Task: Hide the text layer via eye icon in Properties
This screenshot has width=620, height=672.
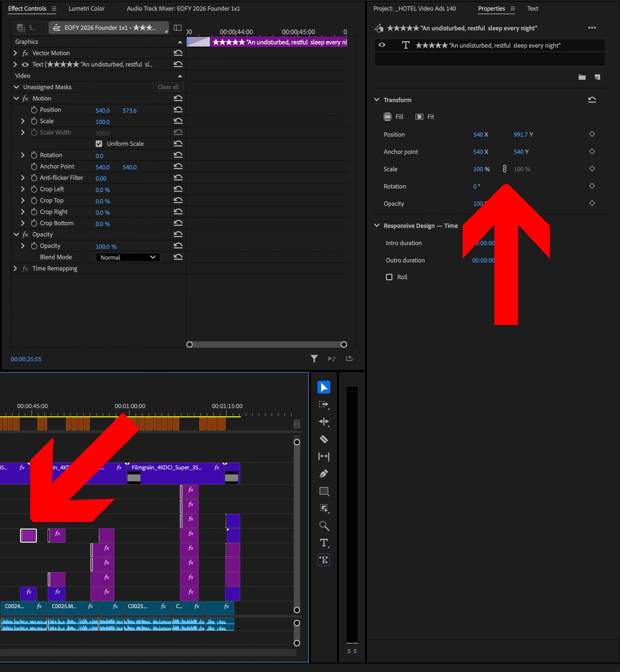Action: (x=382, y=45)
